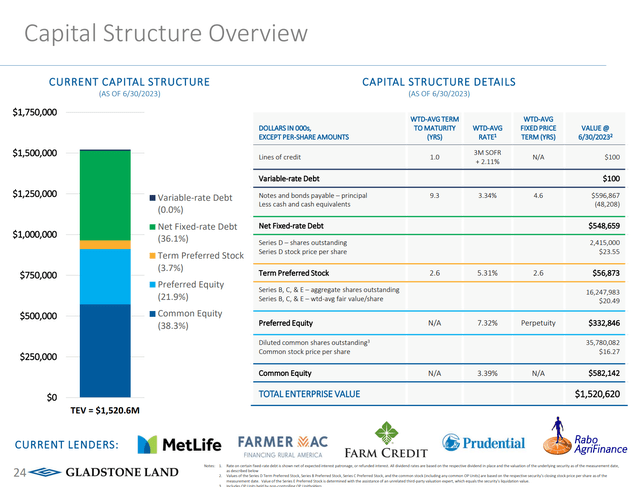
Task: Click the 'Term Preferred Stock' table row label
Action: tap(293, 273)
